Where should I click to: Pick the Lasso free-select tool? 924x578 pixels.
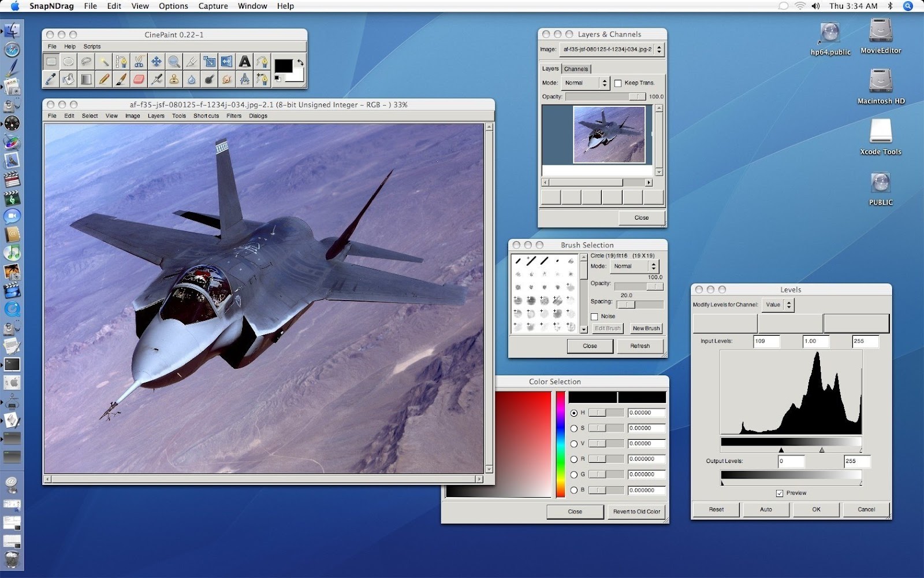[x=86, y=61]
